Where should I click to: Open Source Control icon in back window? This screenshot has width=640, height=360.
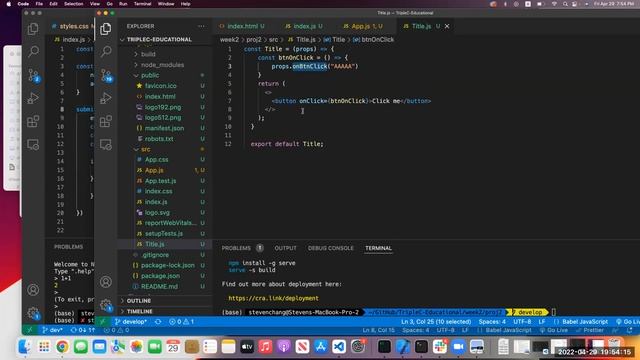(x=33, y=75)
